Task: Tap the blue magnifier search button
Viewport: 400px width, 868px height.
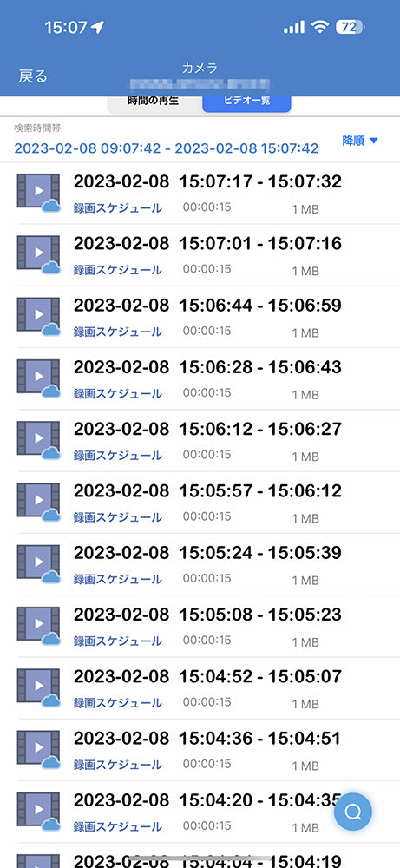Action: (353, 812)
